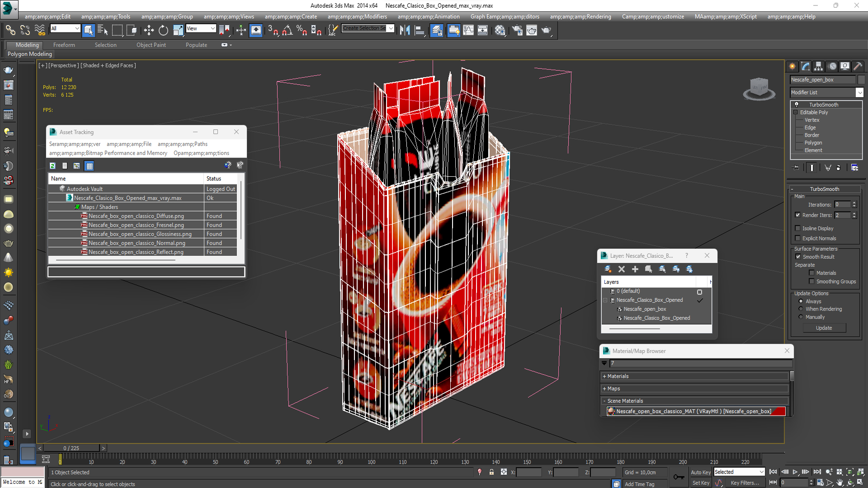Click the object color swatch beside name
The height and width of the screenshot is (488, 868).
pyautogui.click(x=861, y=80)
